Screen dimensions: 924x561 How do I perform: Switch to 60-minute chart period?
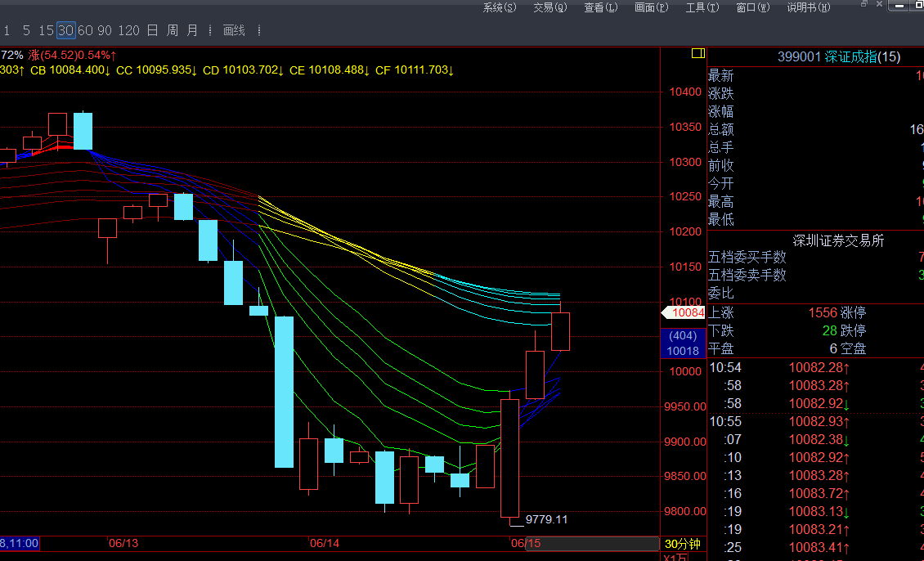[x=84, y=30]
